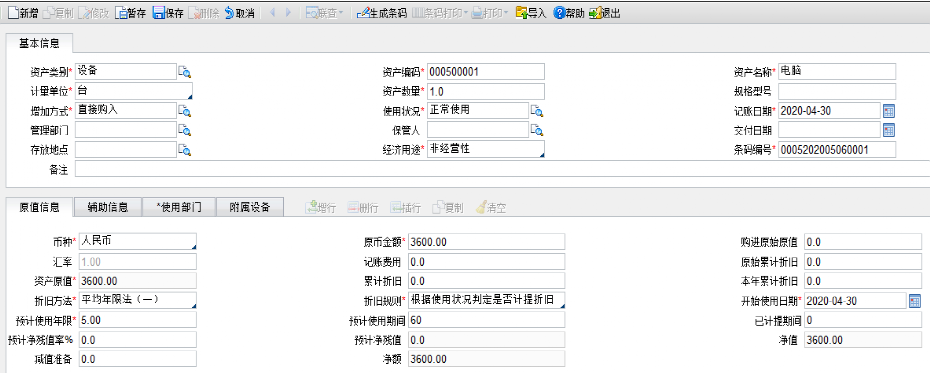Click the 减值准备 input field

137,359
